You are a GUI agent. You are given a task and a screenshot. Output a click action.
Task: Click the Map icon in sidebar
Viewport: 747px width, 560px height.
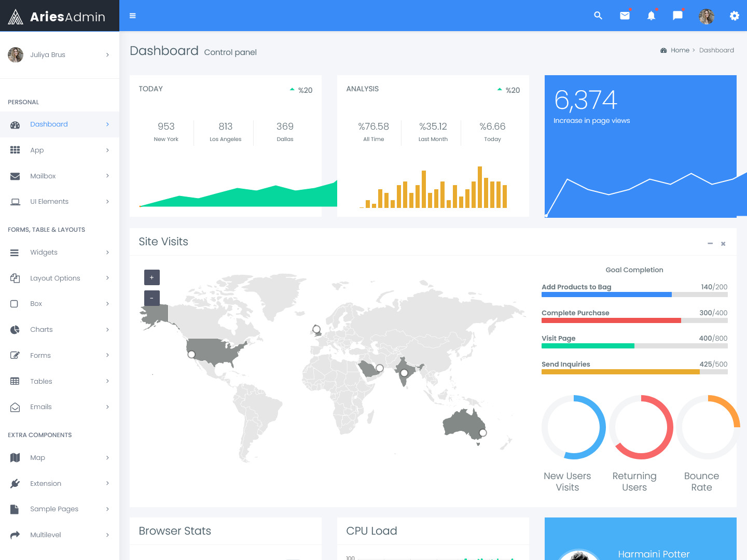click(15, 457)
